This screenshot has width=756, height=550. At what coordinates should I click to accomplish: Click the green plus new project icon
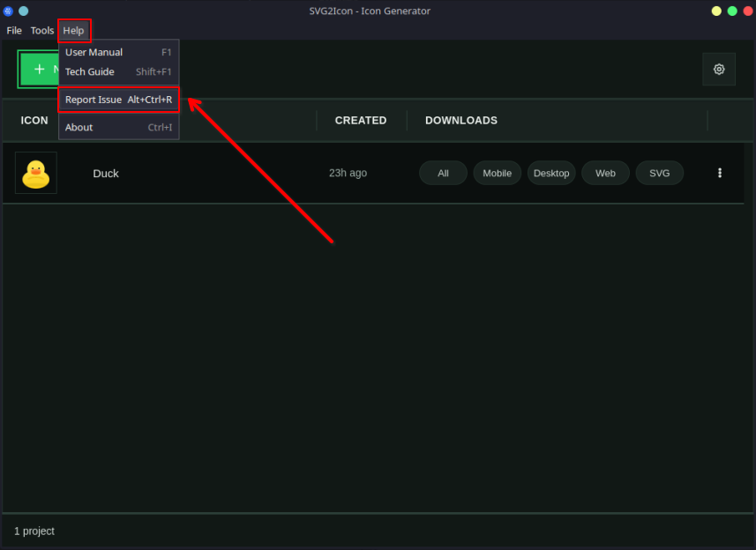coord(39,69)
